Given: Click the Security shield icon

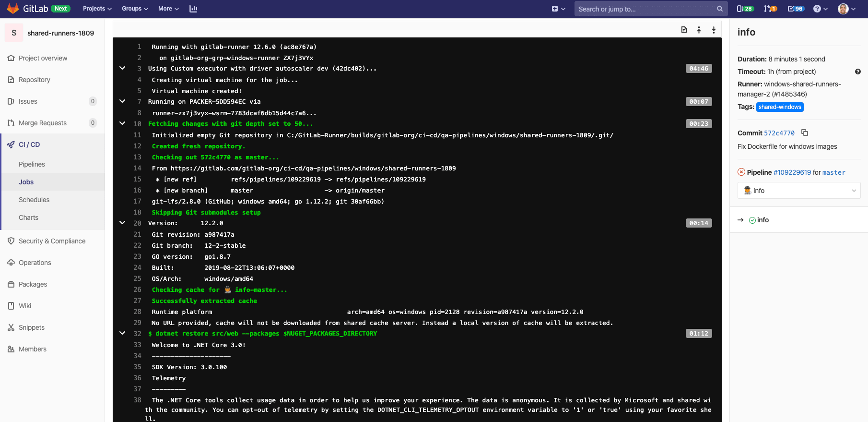Looking at the screenshot, I should tap(11, 241).
